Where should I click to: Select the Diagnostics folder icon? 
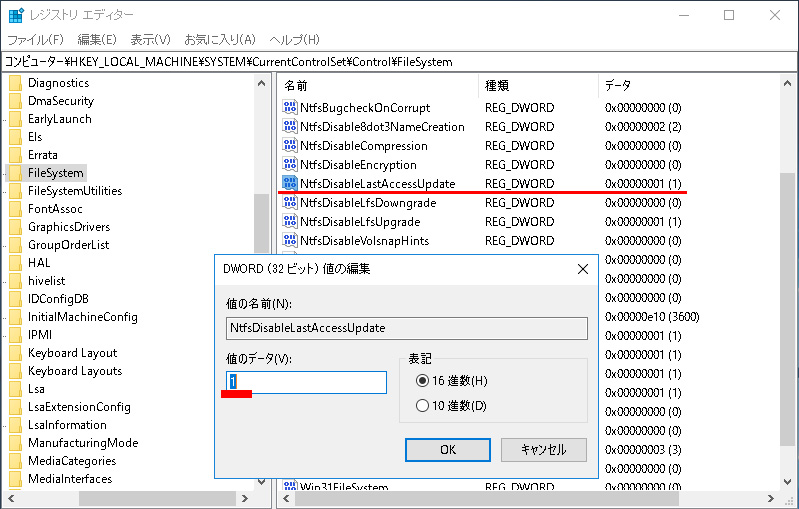tap(15, 83)
